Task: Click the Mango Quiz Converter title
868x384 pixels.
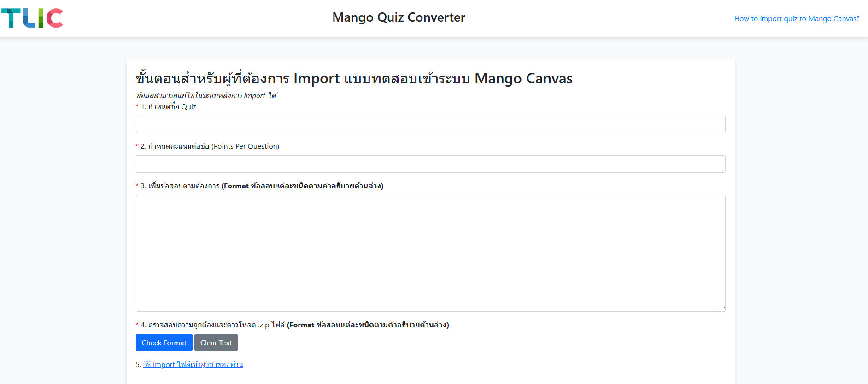Action: tap(399, 17)
